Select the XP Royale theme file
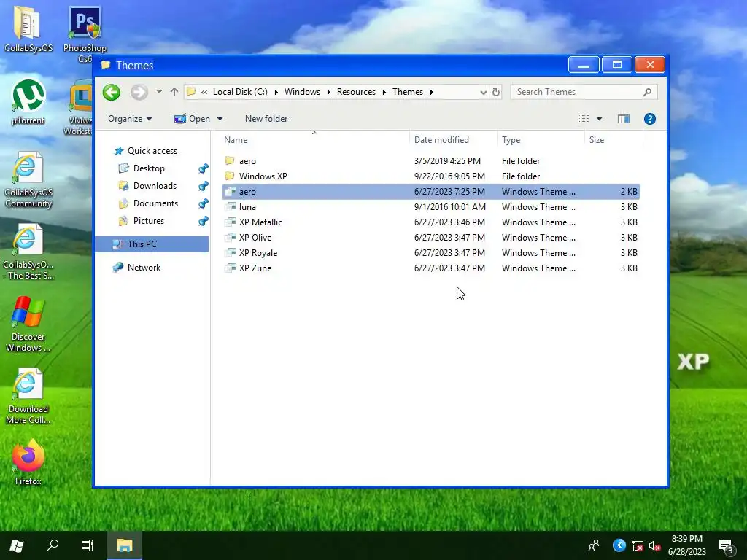Image resolution: width=747 pixels, height=560 pixels. 431,252
